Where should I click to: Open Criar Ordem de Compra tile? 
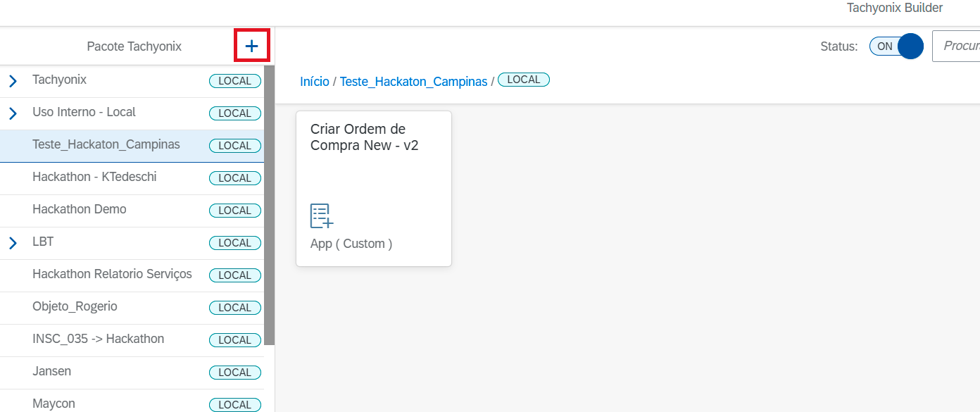click(373, 188)
